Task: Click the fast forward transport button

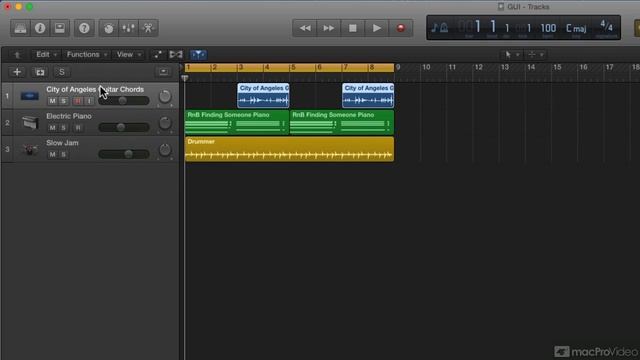Action: 328,28
